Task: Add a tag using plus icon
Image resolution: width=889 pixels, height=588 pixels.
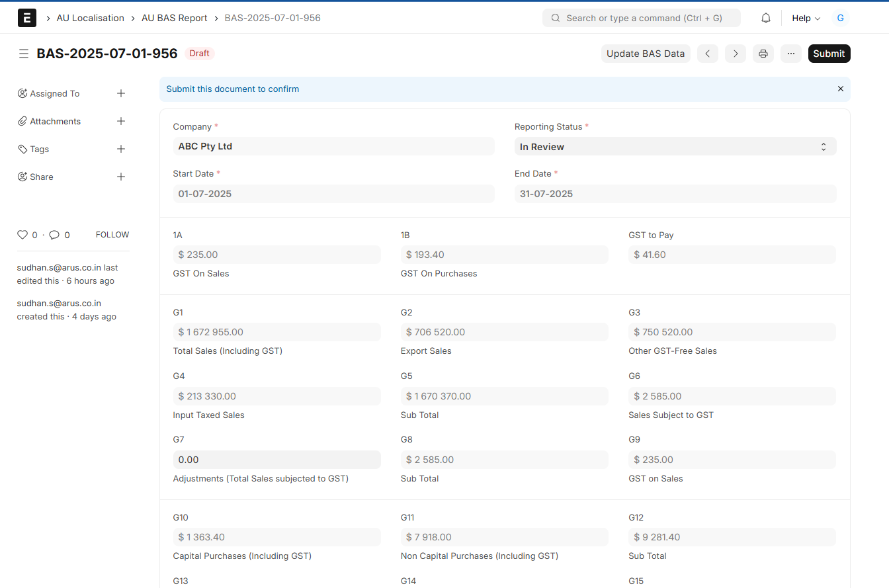Action: [121, 149]
